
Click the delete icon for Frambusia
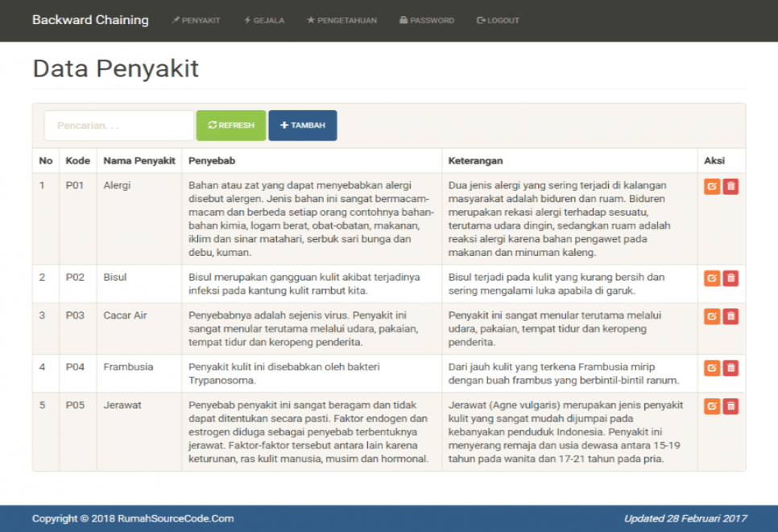pos(731,368)
